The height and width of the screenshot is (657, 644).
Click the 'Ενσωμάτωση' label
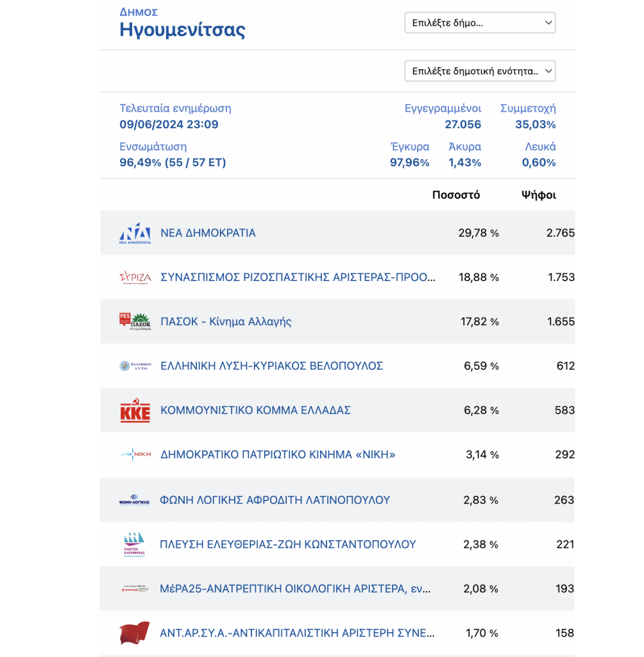tap(153, 147)
